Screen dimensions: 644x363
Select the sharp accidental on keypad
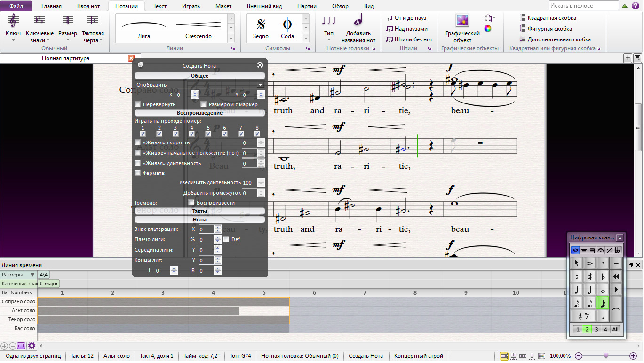(589, 276)
